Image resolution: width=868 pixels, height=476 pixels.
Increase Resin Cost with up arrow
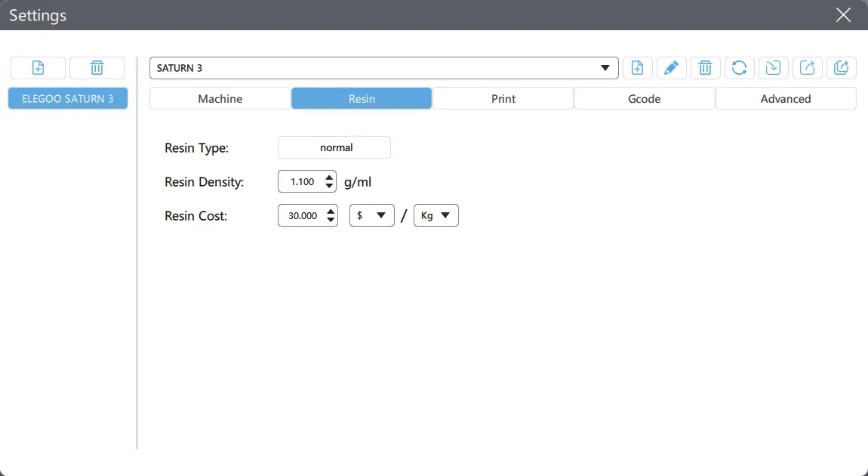[x=331, y=211]
